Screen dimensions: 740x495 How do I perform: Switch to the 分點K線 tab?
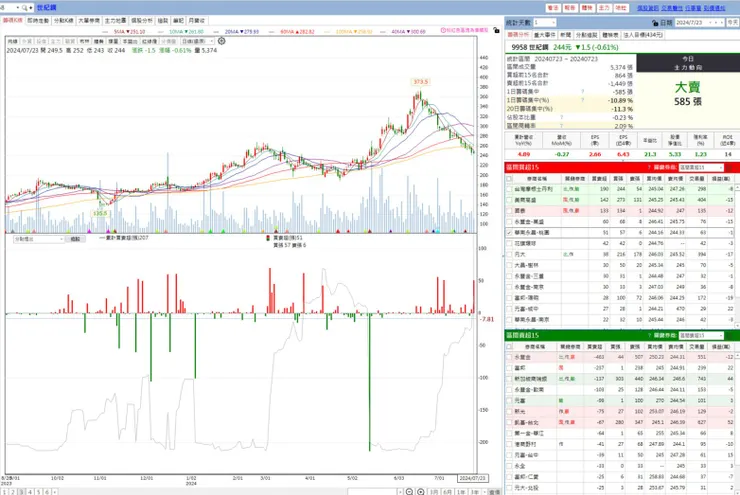coord(63,21)
